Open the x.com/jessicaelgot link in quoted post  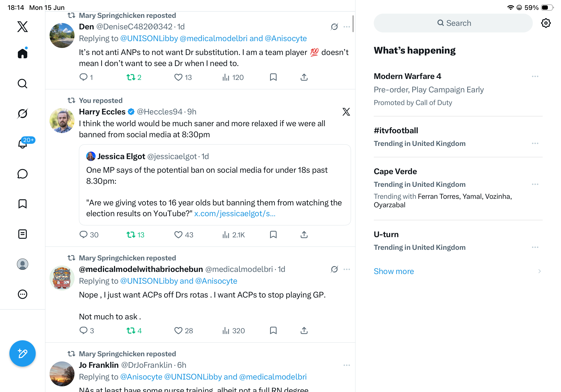point(234,214)
